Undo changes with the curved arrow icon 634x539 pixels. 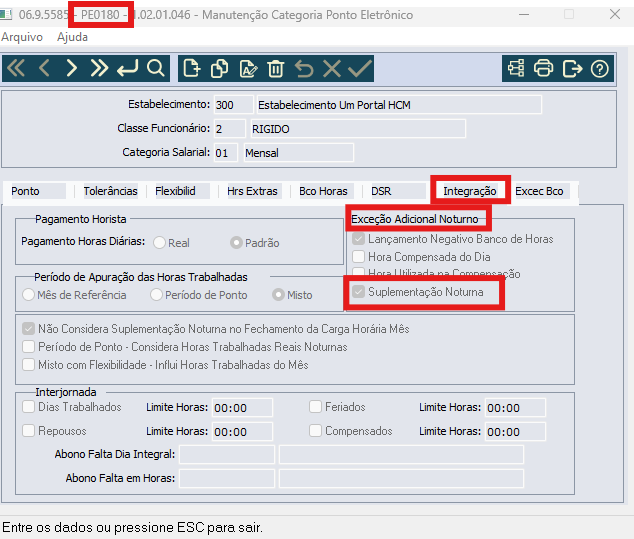(x=304, y=68)
